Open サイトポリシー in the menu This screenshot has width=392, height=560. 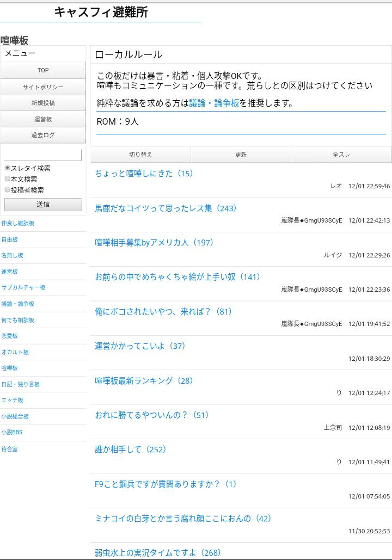43,87
